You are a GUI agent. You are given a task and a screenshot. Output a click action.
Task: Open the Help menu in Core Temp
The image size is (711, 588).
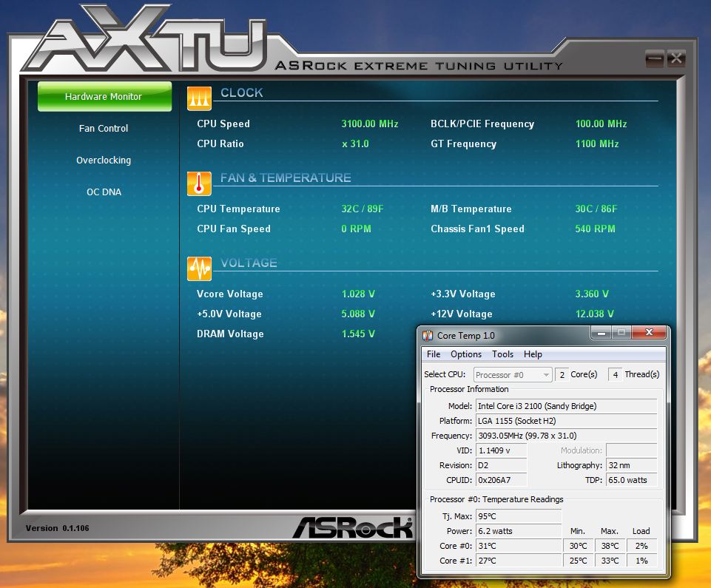[533, 354]
